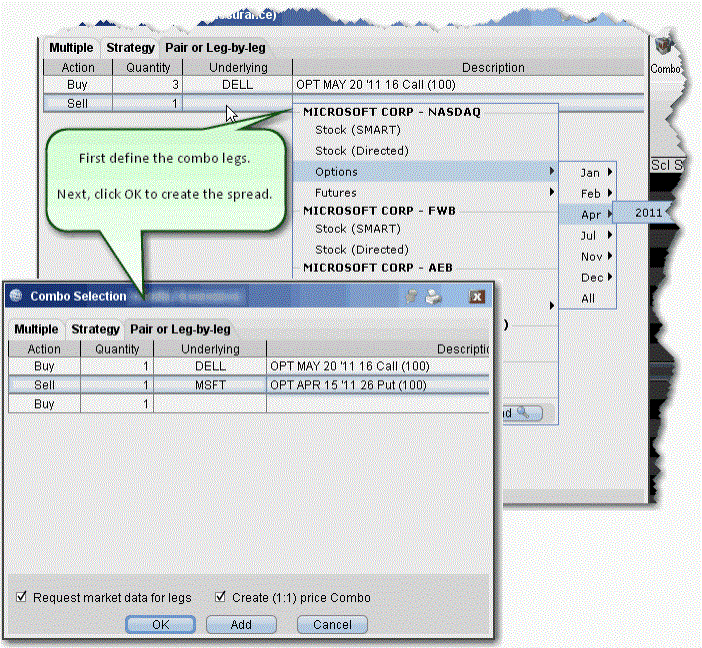702x648 pixels.
Task: Toggle Create (1:1) price Combo checkbox
Action: [x=222, y=598]
